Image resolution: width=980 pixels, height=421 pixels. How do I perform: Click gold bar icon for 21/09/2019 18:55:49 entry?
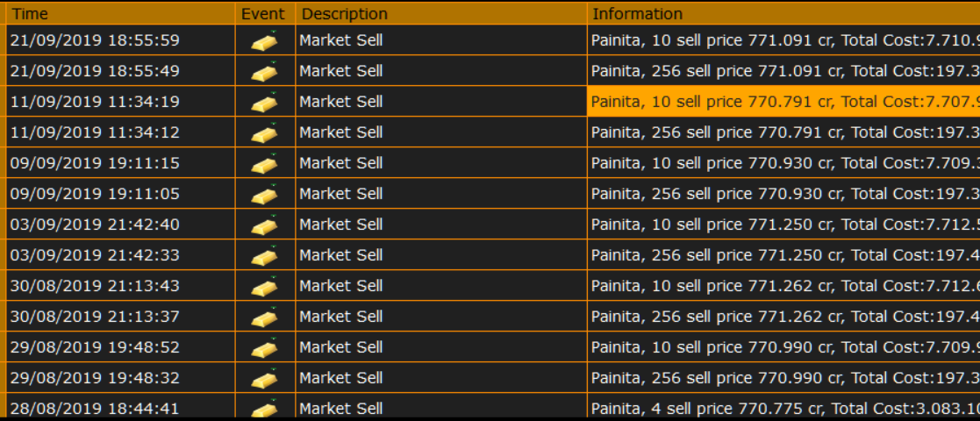click(264, 71)
